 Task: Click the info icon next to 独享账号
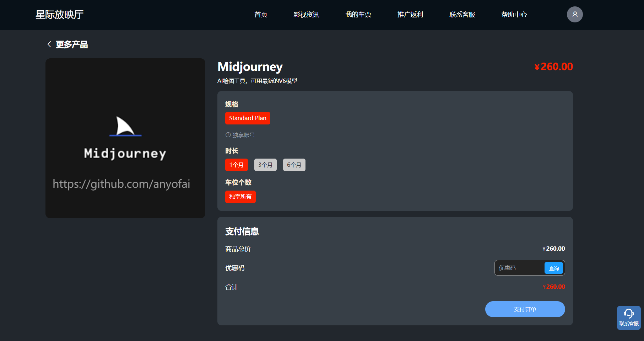(228, 135)
